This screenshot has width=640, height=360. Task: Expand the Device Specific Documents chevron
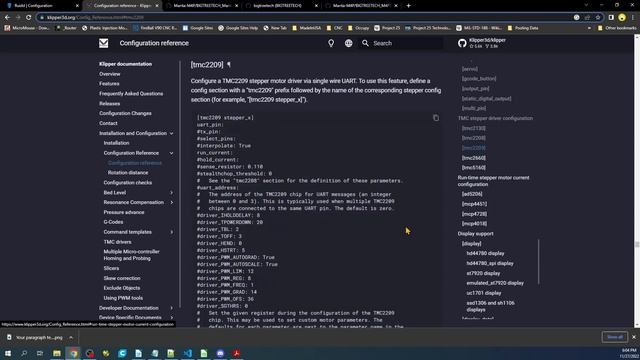point(171,317)
